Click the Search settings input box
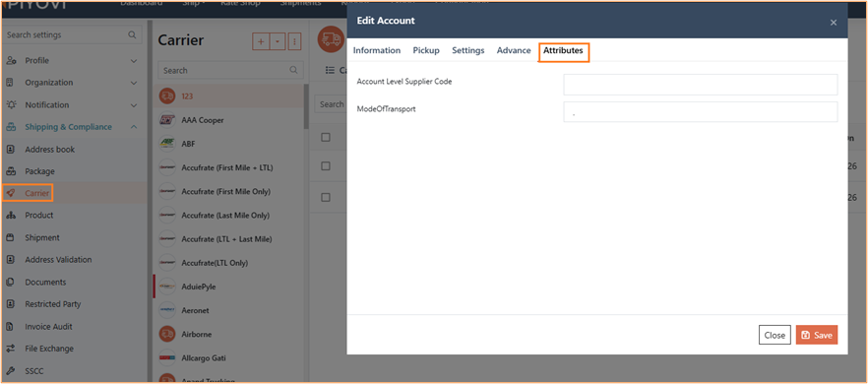The image size is (868, 384). [72, 34]
